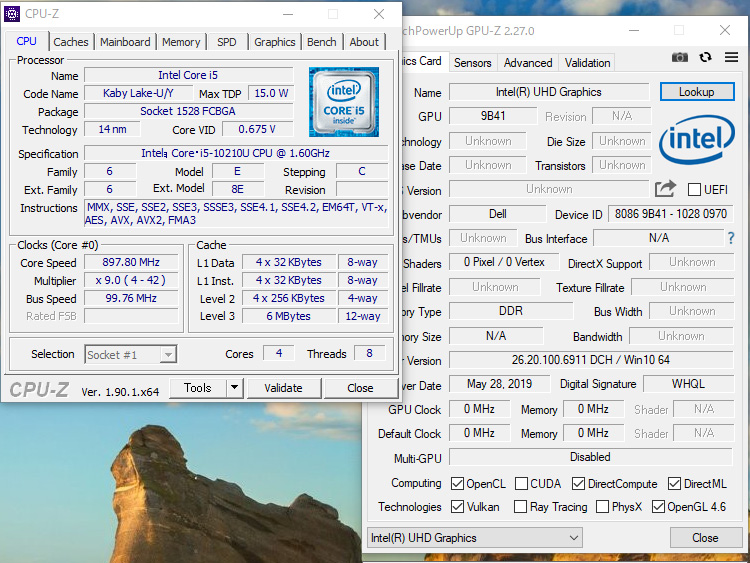Click the Technology value 14 nm
Viewport: 750px width, 563px height.
[112, 129]
